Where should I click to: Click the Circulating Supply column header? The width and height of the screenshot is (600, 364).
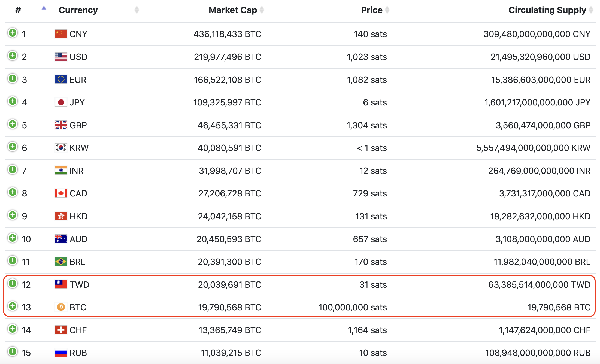click(x=547, y=10)
